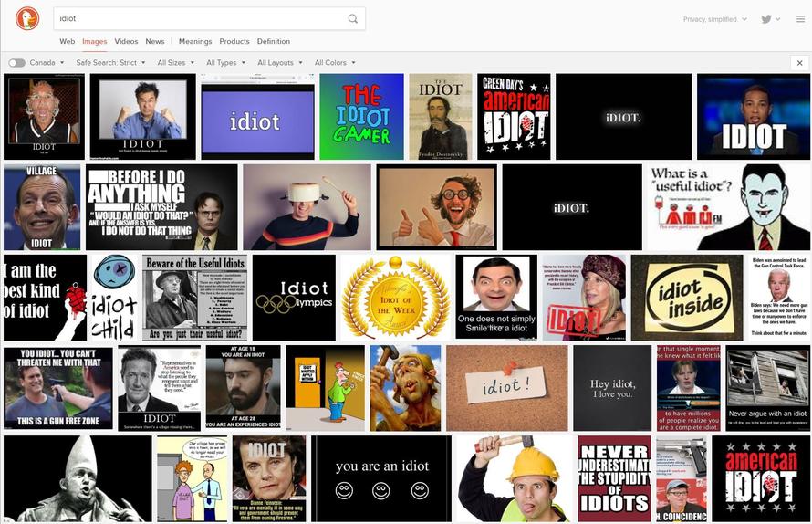
Task: Open the Definition tab
Action: coord(274,41)
